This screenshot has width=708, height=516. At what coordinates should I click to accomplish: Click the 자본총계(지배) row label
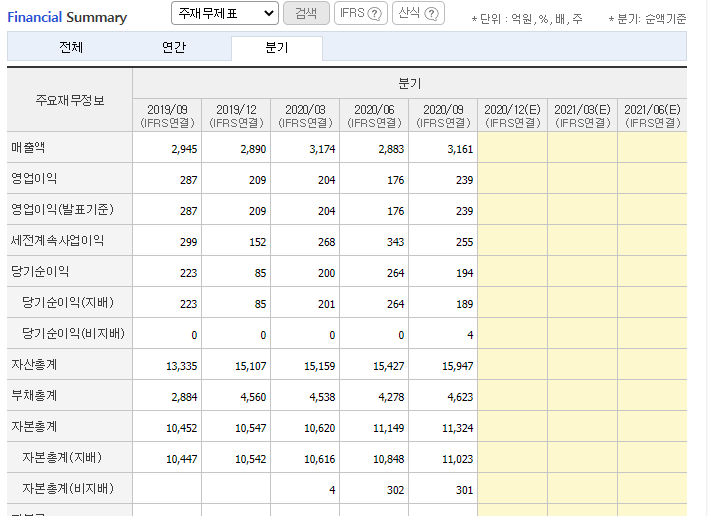[x=62, y=458]
